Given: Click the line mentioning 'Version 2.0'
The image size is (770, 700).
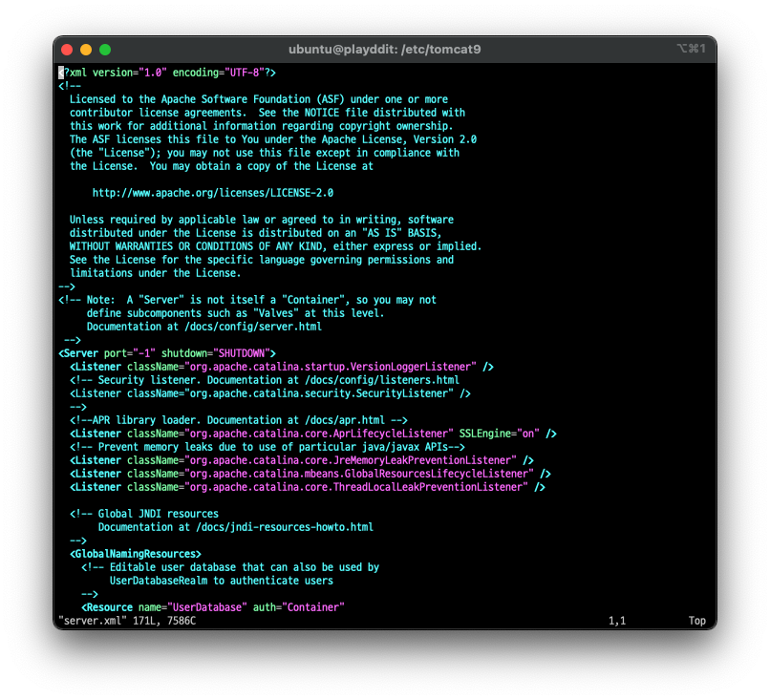Looking at the screenshot, I should pyautogui.click(x=273, y=139).
